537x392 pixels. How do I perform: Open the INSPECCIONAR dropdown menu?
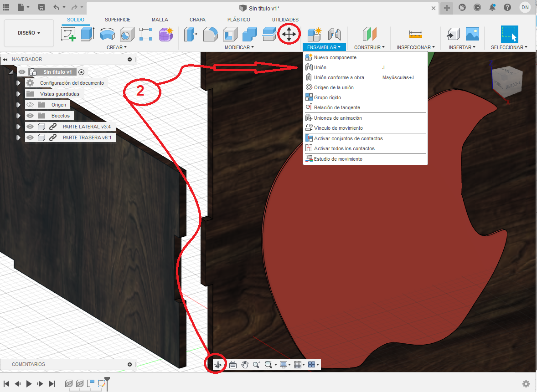pyautogui.click(x=416, y=47)
